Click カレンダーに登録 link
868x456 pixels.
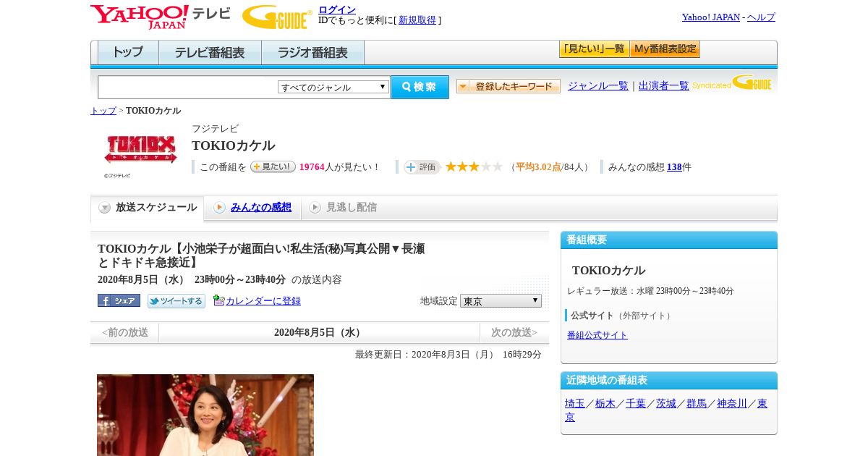pos(263,301)
